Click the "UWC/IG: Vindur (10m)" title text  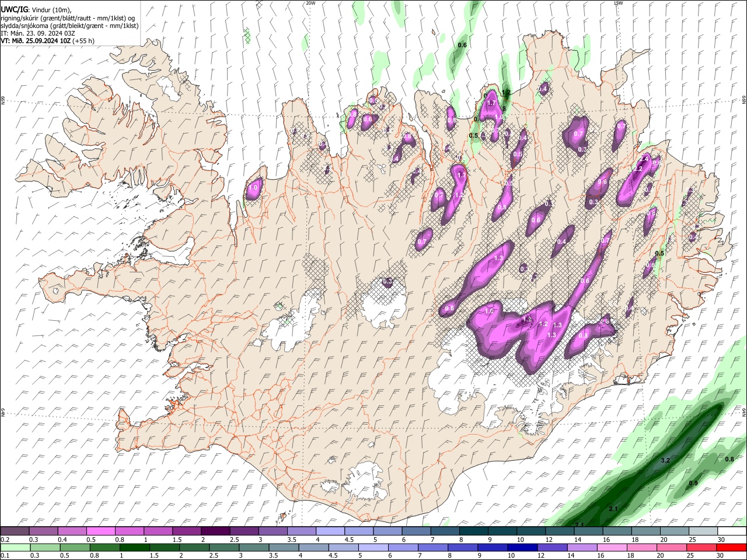36,9
